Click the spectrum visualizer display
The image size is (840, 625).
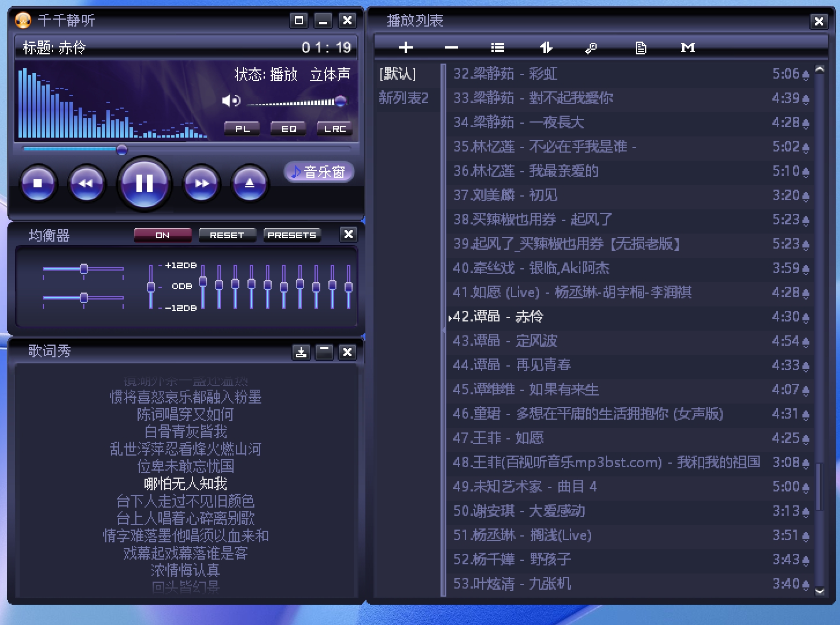[113, 103]
